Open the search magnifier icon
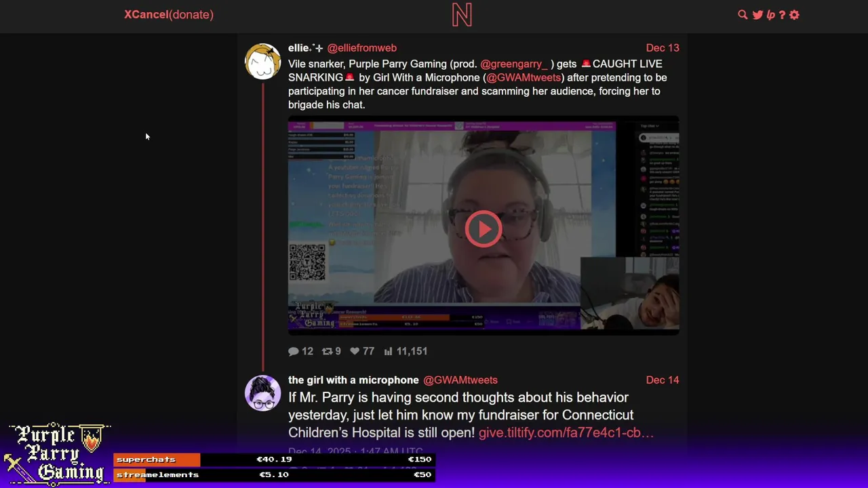 (x=743, y=14)
